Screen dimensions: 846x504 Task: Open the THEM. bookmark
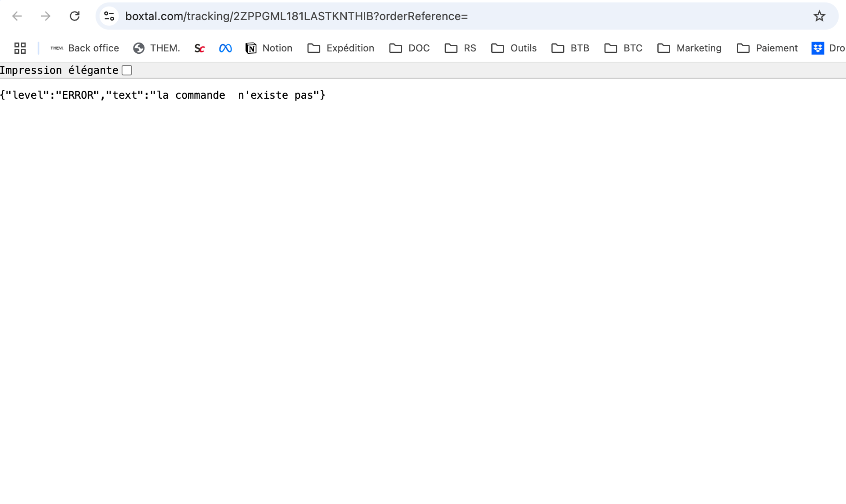[156, 48]
